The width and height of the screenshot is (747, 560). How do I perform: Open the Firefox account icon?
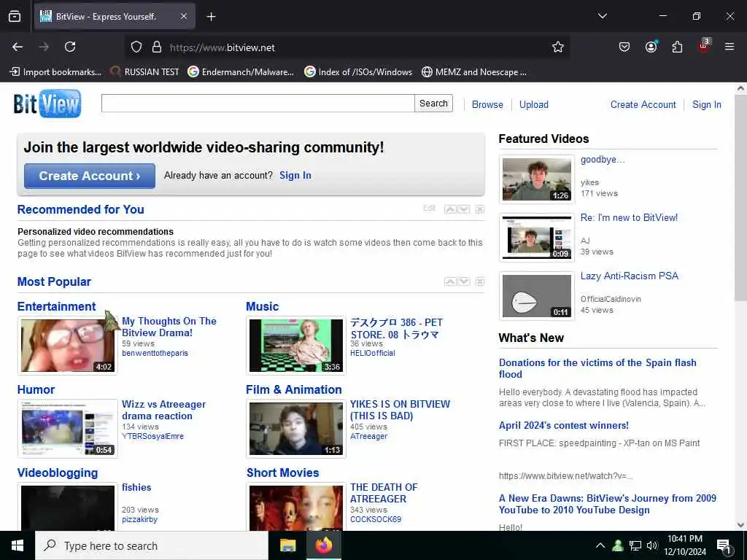(x=651, y=47)
